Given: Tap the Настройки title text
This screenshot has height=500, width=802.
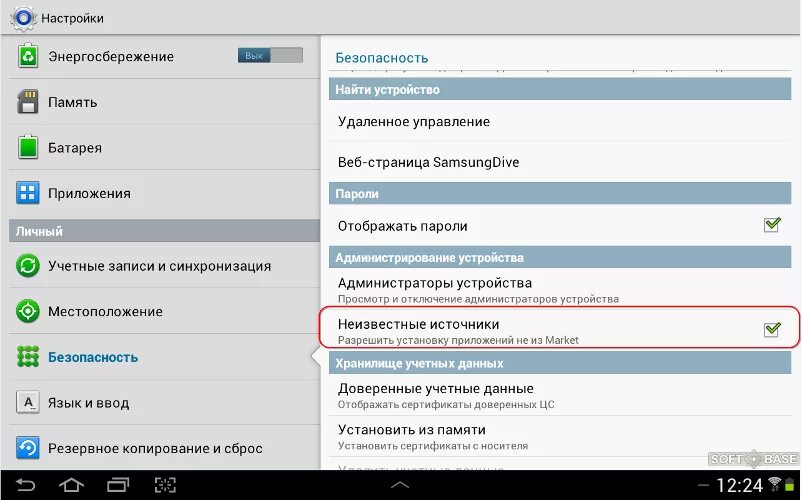Looking at the screenshot, I should 72,18.
